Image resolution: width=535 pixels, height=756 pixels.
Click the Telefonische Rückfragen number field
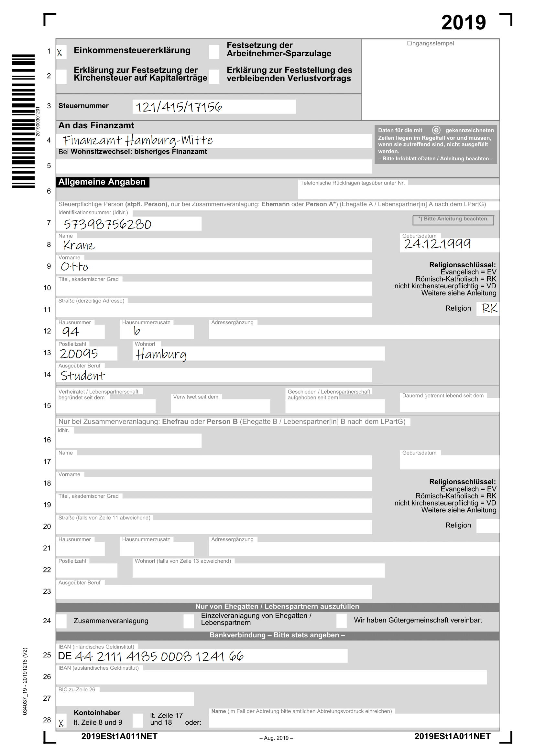[x=399, y=192]
